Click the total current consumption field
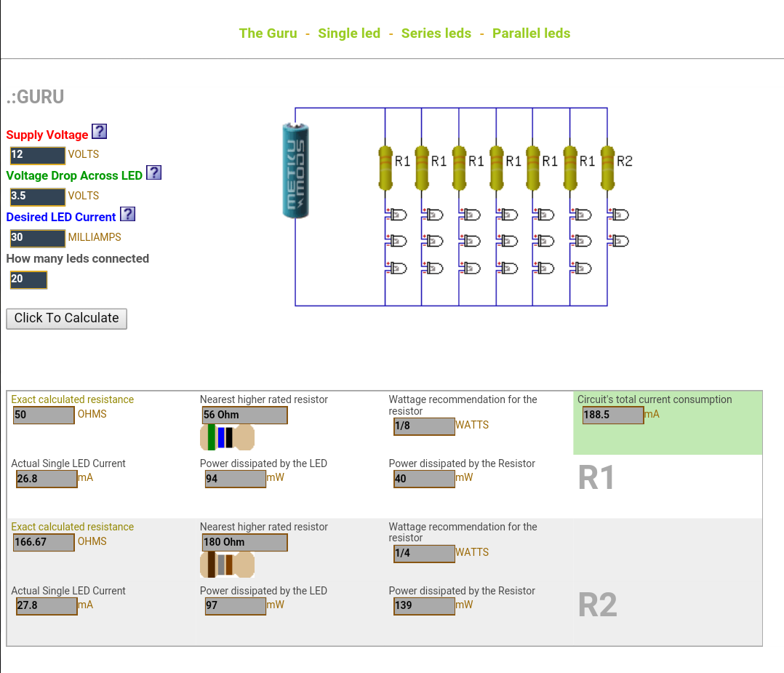The width and height of the screenshot is (784, 673). [x=612, y=415]
